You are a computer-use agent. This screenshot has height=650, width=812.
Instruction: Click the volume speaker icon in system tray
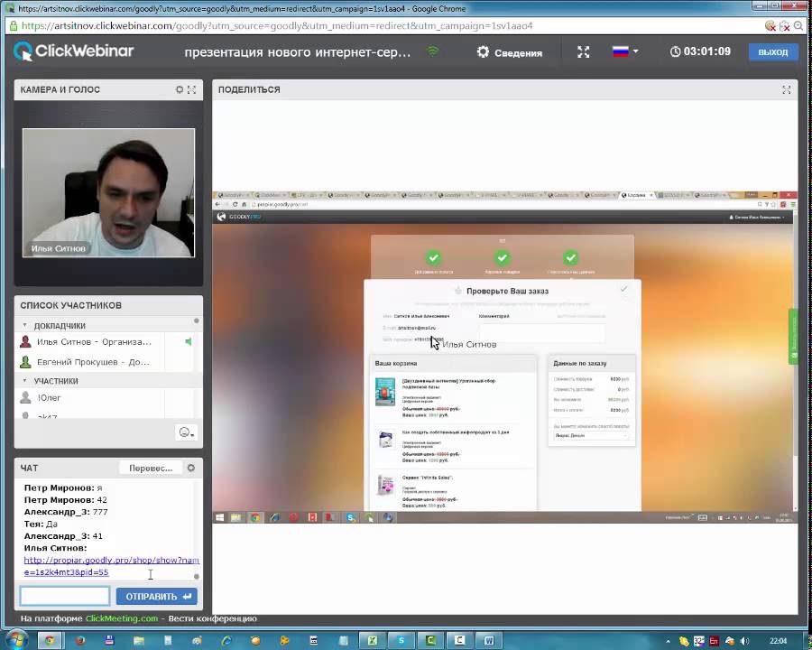(x=744, y=641)
